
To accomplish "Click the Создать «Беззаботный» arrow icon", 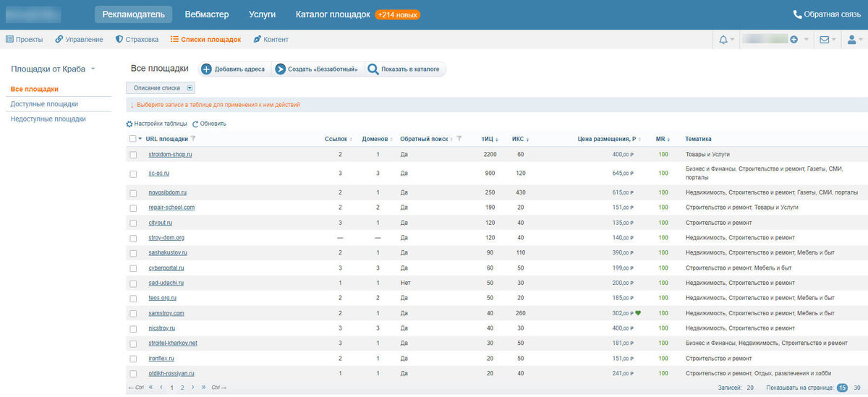I will pyautogui.click(x=279, y=69).
